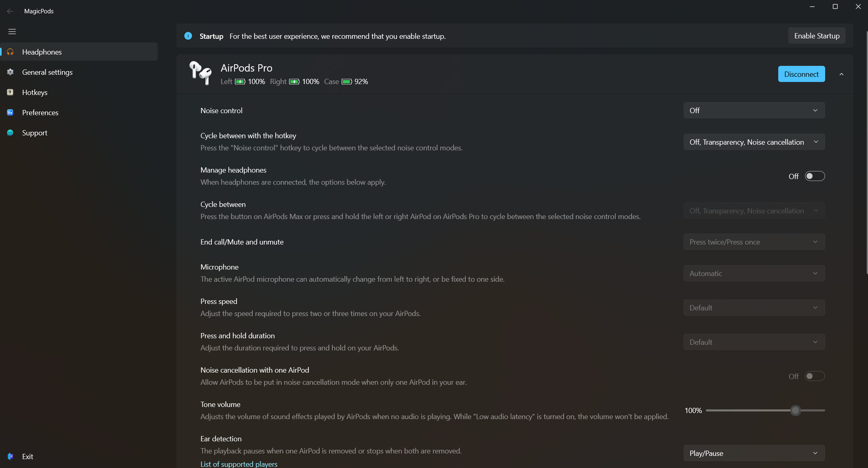Open the hotkey cycle modes dropdown
868x468 pixels.
point(754,142)
